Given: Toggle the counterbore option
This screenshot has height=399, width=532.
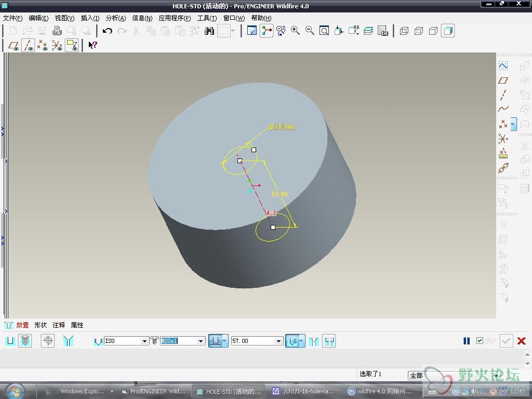Looking at the screenshot, I should coord(329,341).
